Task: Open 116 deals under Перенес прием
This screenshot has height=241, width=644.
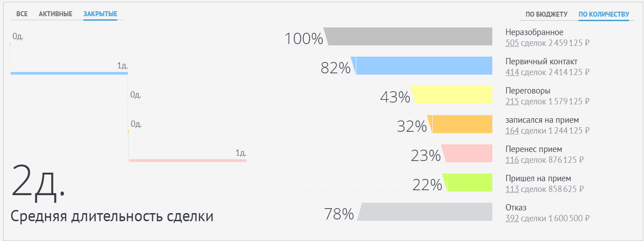Action: click(512, 160)
